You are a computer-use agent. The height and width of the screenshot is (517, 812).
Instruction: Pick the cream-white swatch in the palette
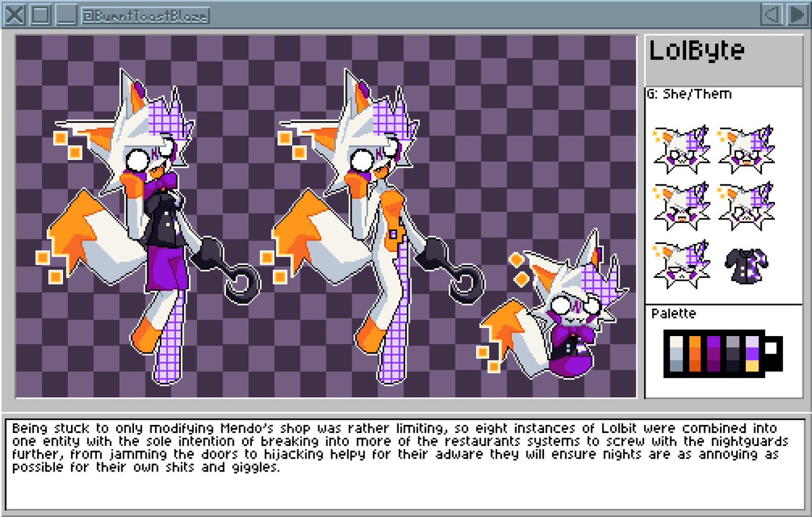[677, 342]
